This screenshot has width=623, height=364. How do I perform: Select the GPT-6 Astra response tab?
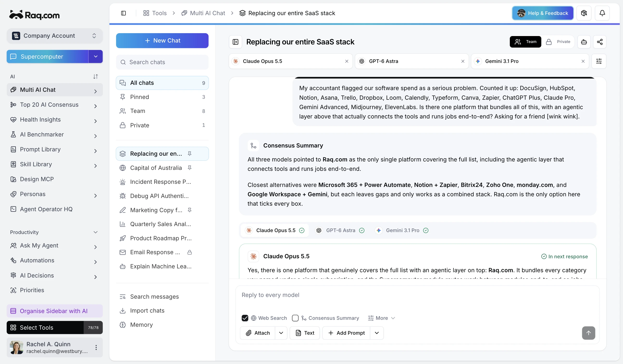click(x=340, y=230)
